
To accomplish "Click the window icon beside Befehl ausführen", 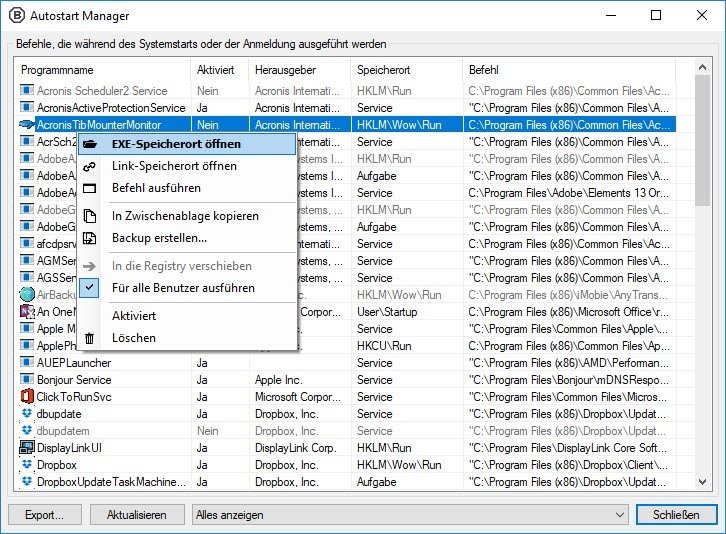I will [89, 188].
